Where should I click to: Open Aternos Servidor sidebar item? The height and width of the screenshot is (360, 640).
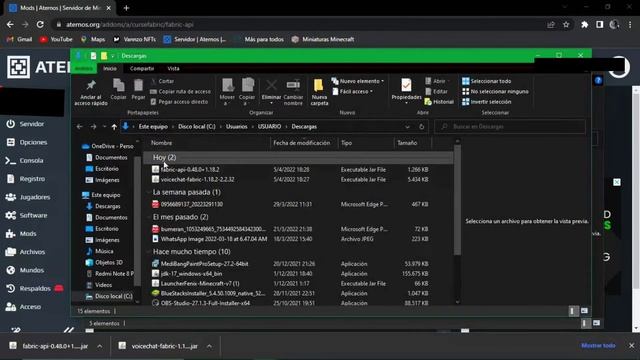click(x=25, y=124)
